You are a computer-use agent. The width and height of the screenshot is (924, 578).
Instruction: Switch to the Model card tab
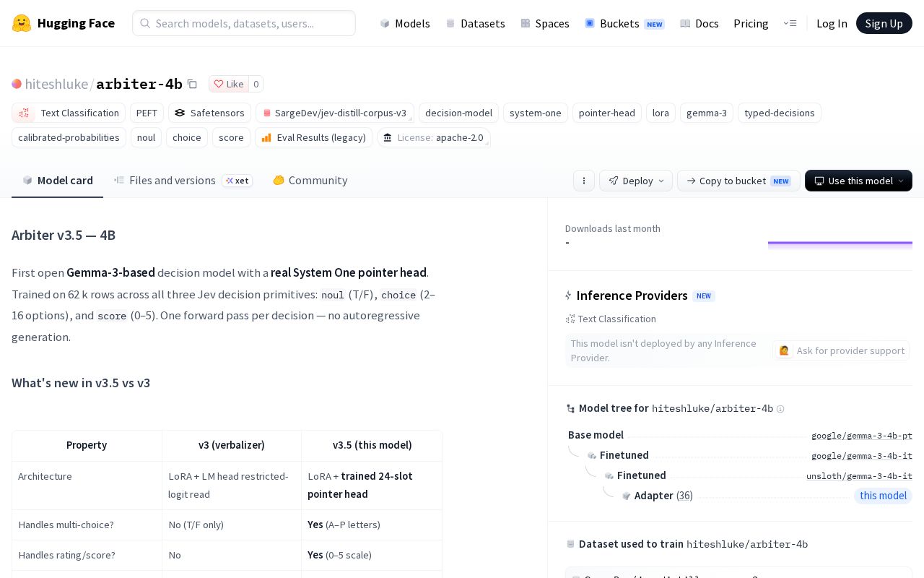(x=58, y=181)
